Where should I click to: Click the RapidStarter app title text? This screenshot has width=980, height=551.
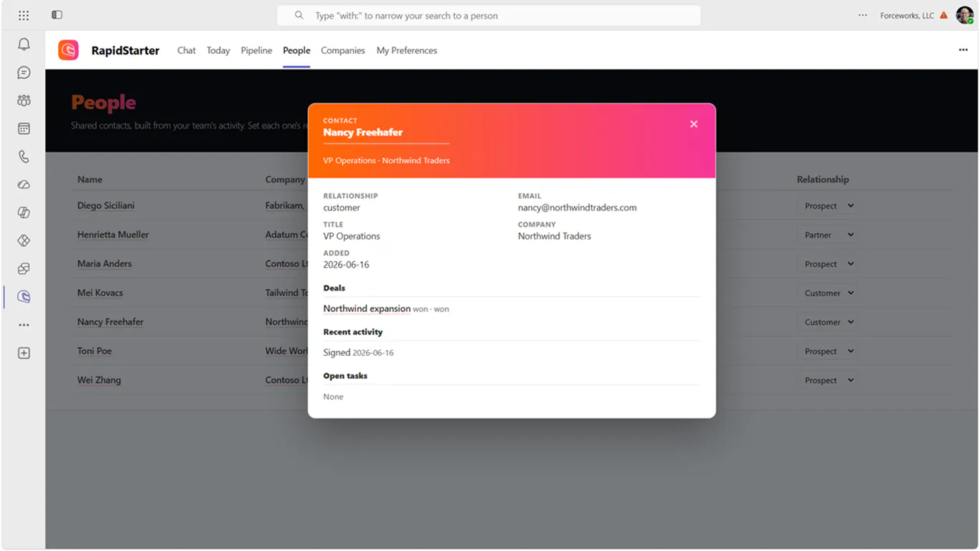(x=125, y=50)
